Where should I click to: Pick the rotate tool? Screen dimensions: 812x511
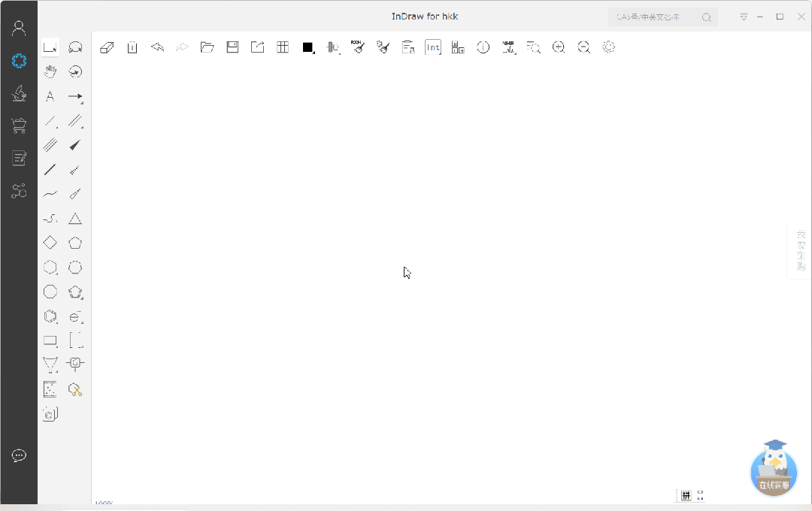pos(75,71)
